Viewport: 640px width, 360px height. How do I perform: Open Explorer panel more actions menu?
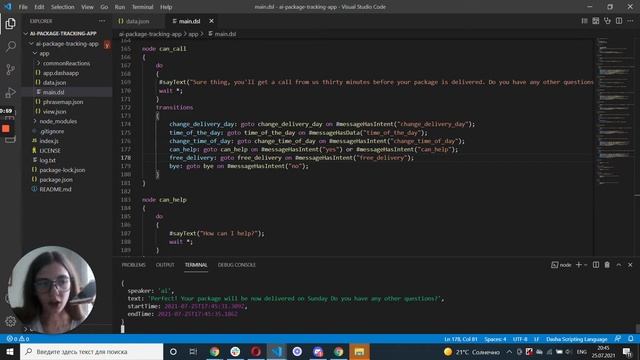pyautogui.click(x=102, y=21)
